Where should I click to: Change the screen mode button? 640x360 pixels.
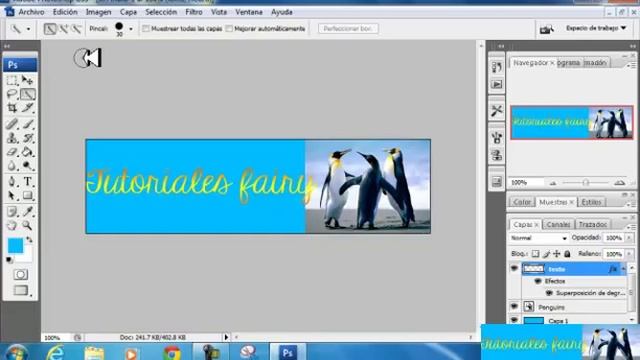click(20, 290)
